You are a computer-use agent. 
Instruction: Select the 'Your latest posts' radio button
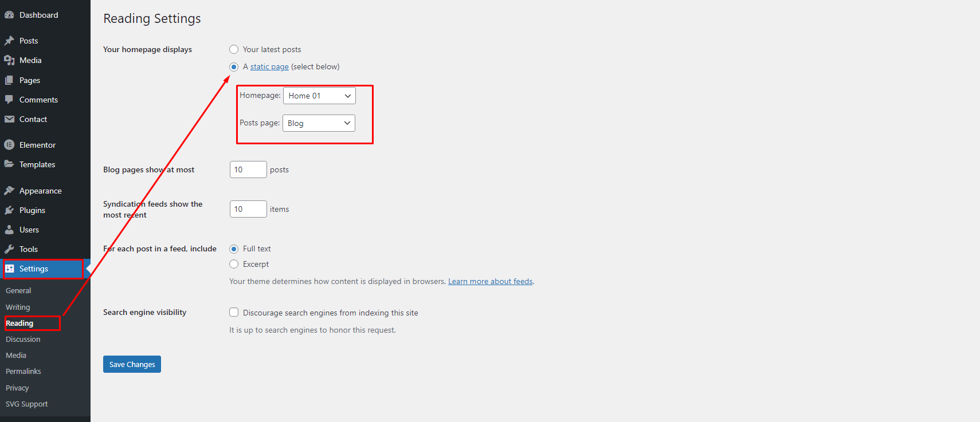(234, 49)
